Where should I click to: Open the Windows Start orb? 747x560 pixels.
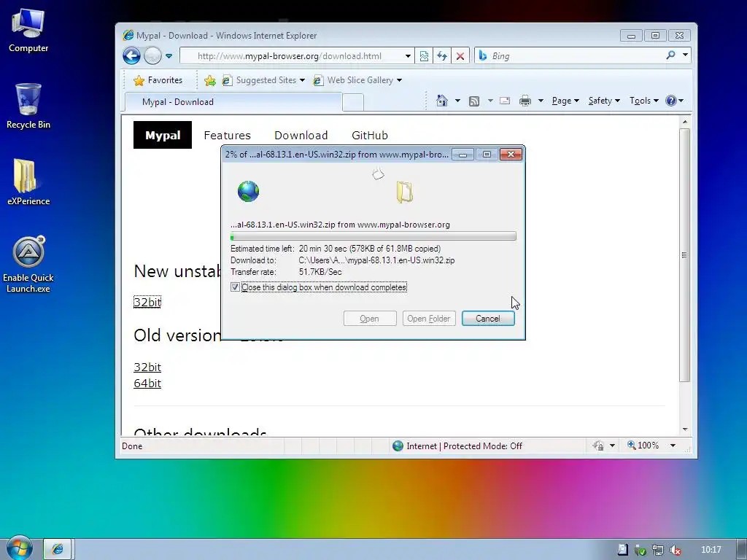[20, 548]
